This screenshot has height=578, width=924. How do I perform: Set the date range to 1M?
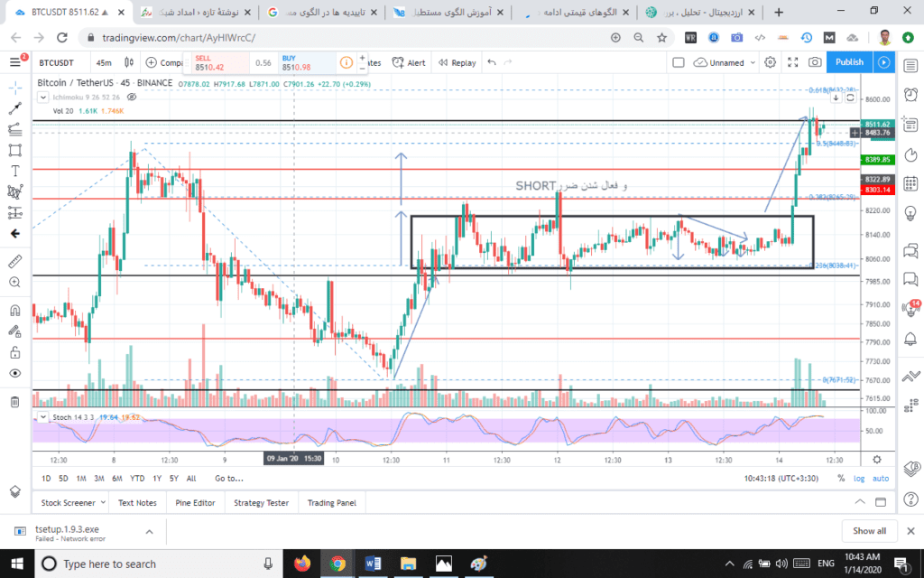coord(81,479)
